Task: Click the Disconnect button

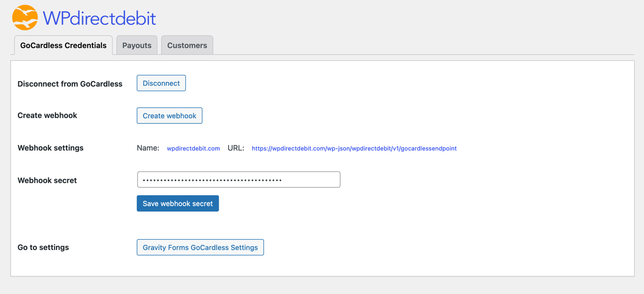Action: (161, 83)
